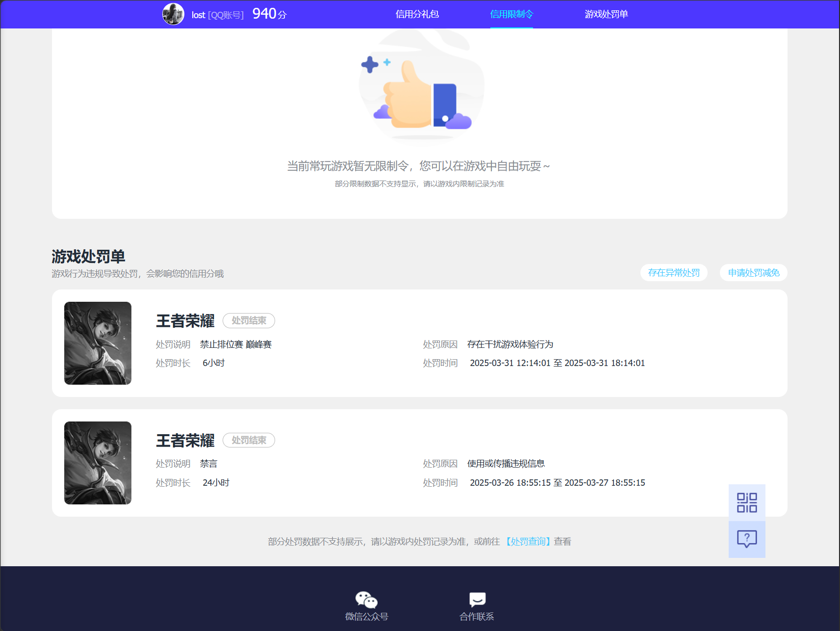Click 处罚结束 badge on the 禁止排位赛 card
The image size is (840, 631).
249,320
